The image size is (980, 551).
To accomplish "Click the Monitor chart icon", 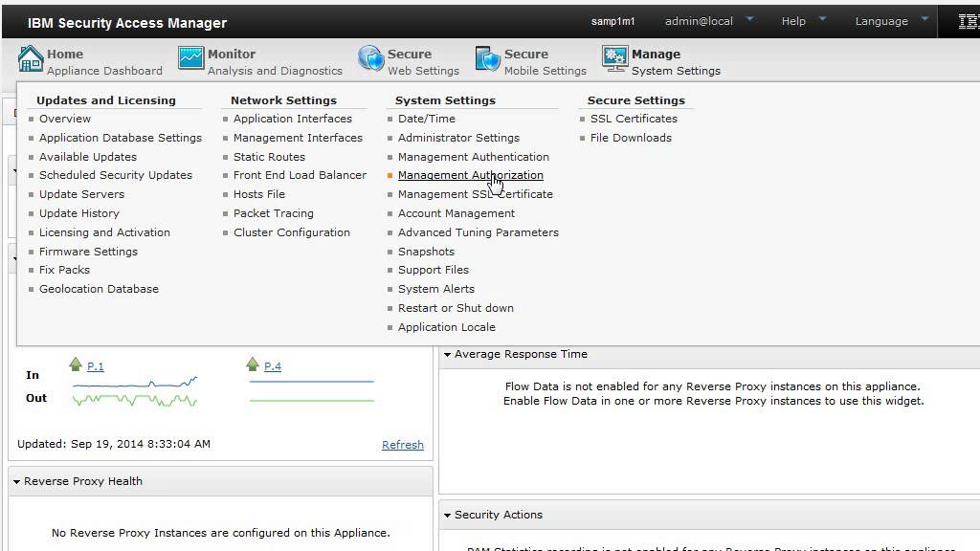I will point(190,58).
